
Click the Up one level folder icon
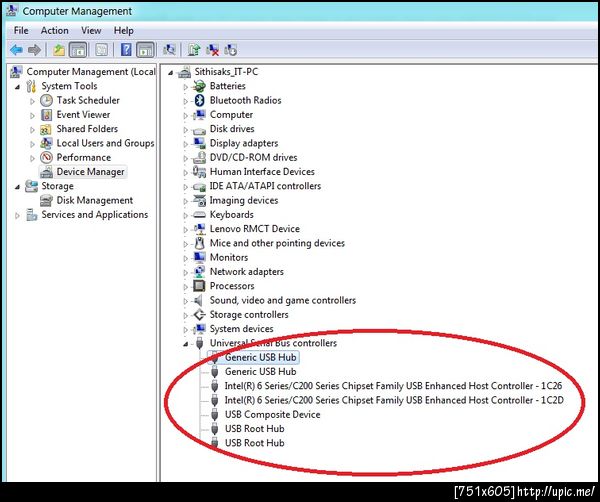pyautogui.click(x=59, y=50)
